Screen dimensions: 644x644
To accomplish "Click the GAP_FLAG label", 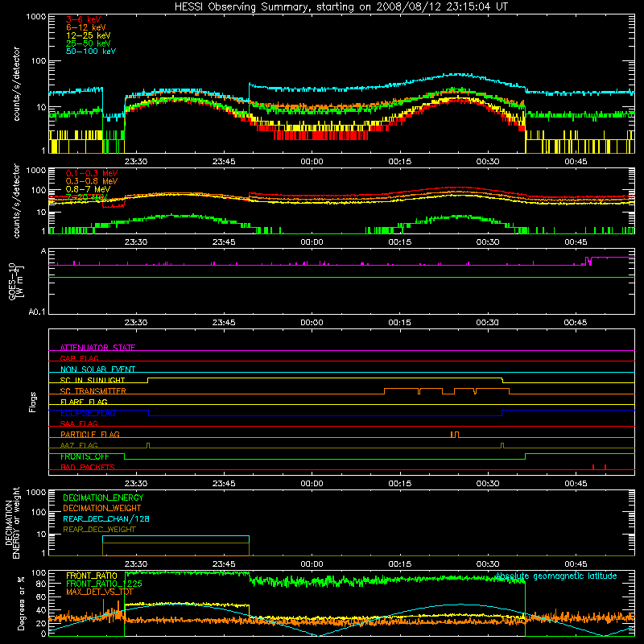I will coord(79,358).
